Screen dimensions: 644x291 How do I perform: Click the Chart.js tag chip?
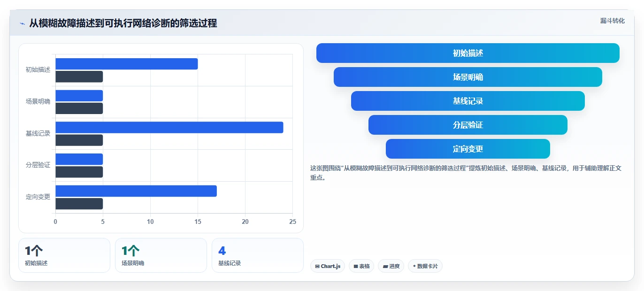pyautogui.click(x=328, y=266)
